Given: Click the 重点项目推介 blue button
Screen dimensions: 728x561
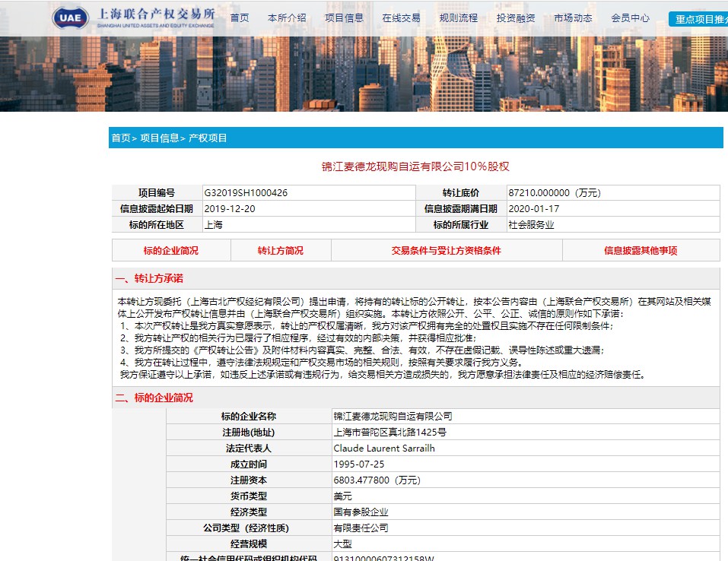Looking at the screenshot, I should [698, 19].
